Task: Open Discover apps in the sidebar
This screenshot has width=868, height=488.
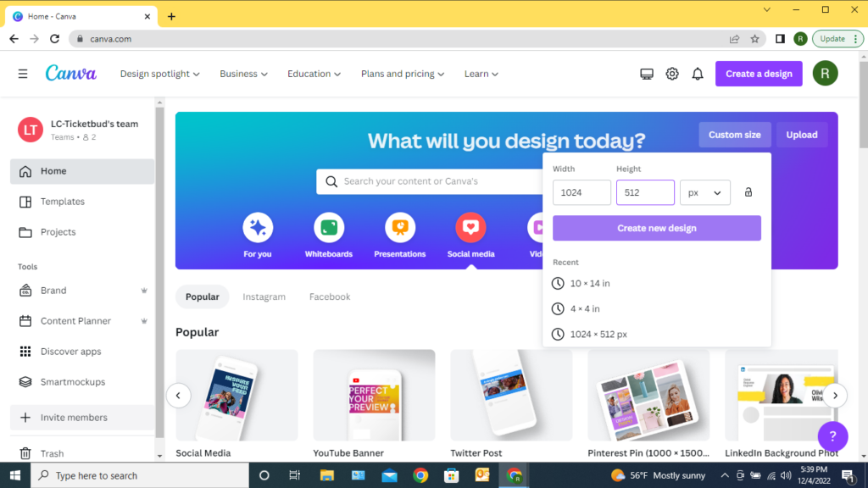Action: coord(82,352)
